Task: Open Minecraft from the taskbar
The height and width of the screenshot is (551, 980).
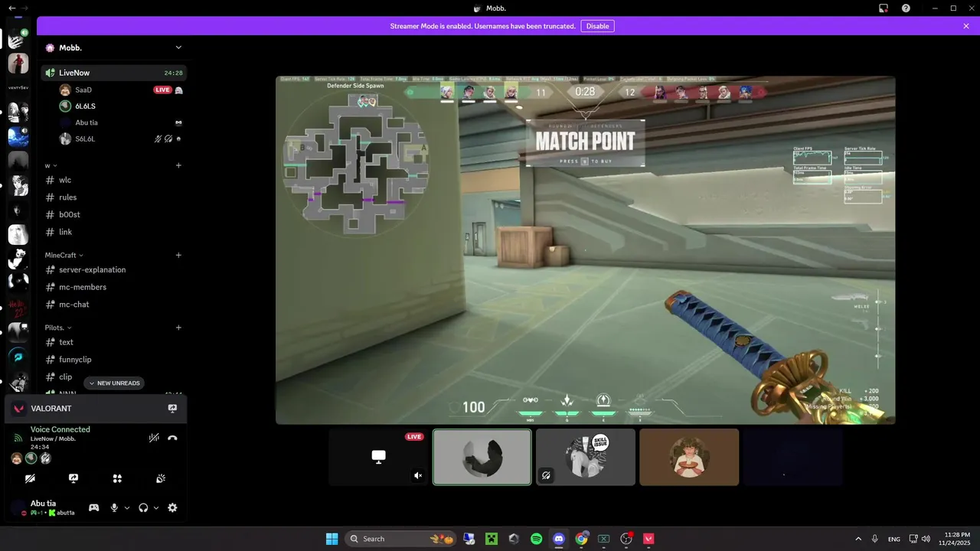Action: pyautogui.click(x=492, y=539)
